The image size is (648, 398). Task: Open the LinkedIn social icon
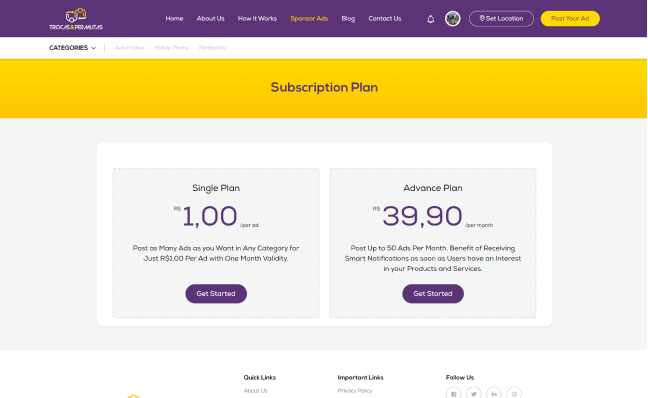pos(494,393)
